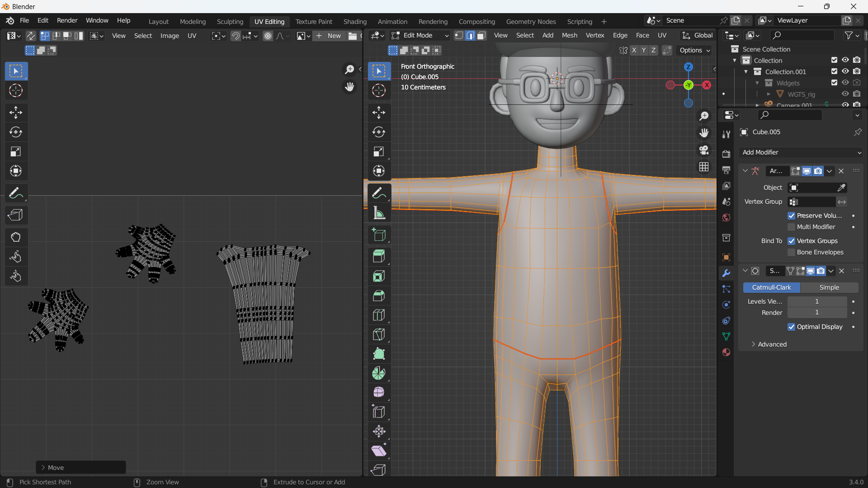
Task: Open the Options dropdown in viewport
Action: 694,50
